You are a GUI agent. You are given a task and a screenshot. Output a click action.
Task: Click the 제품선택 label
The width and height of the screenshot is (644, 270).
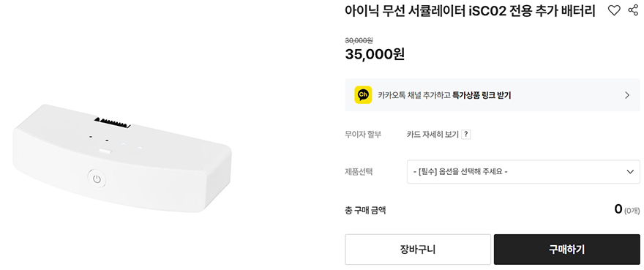pos(359,171)
